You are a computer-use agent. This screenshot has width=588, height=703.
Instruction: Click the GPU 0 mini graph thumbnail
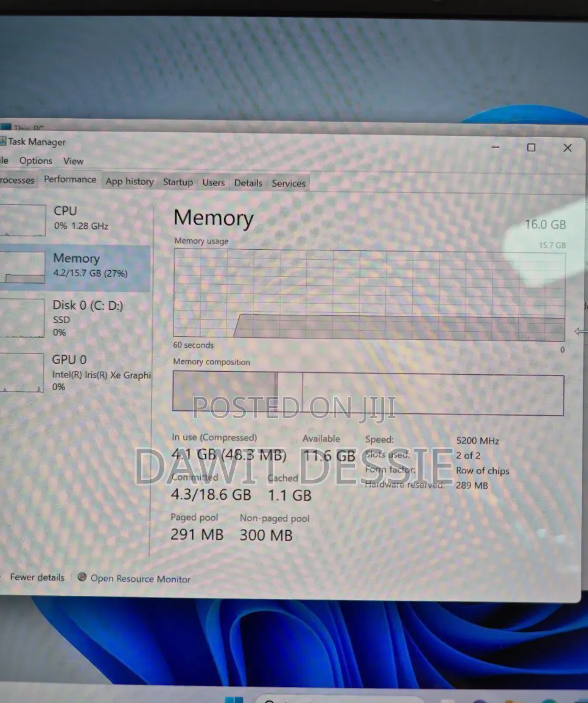[x=22, y=373]
